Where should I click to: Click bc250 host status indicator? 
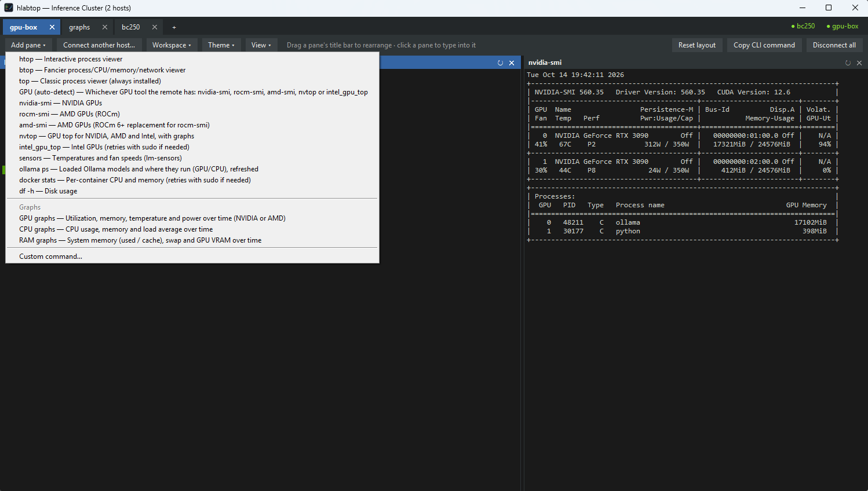click(x=803, y=26)
